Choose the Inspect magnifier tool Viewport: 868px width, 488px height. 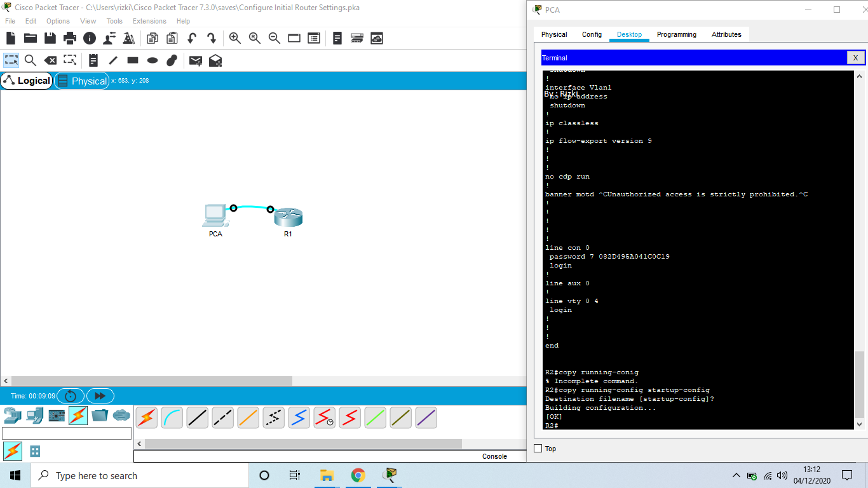(31, 60)
